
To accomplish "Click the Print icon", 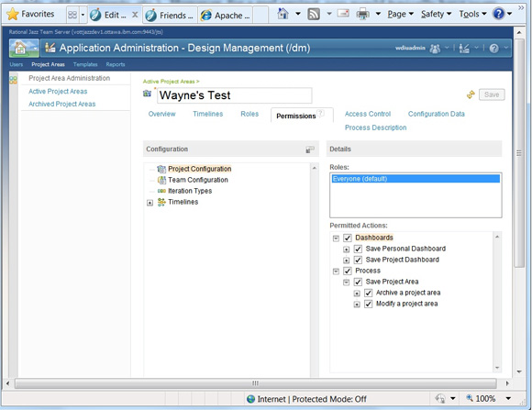I will [362, 14].
